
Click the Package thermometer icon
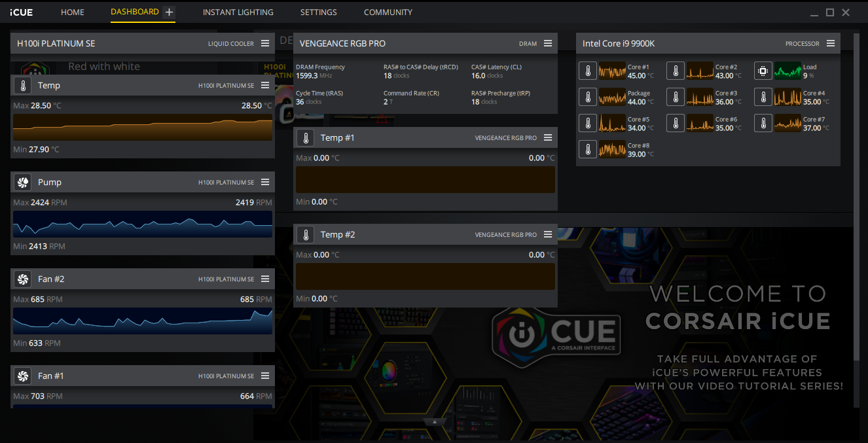pos(588,97)
